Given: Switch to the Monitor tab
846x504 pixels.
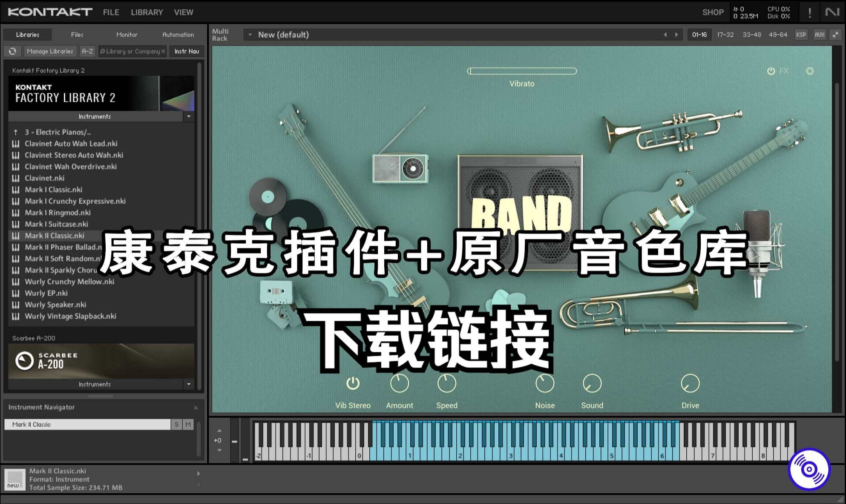Looking at the screenshot, I should 127,35.
